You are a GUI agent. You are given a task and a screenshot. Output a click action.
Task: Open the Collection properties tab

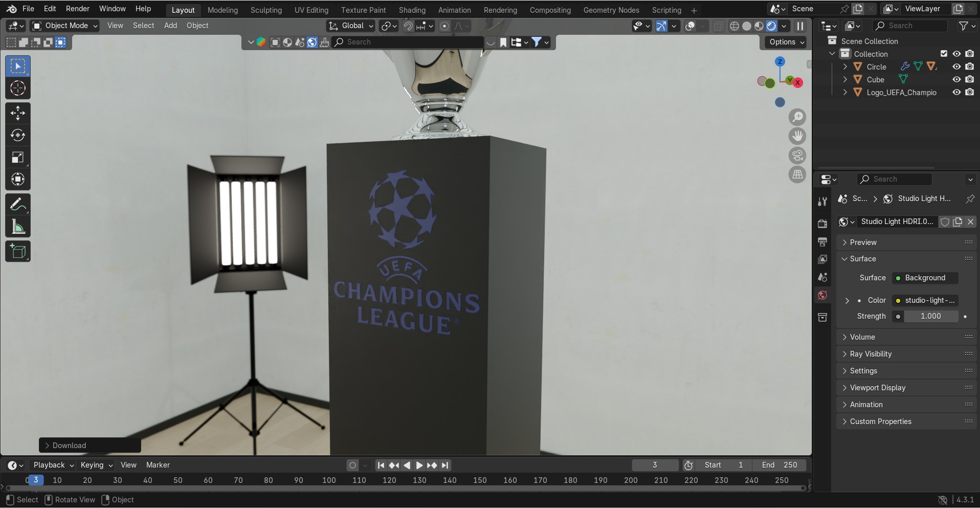tap(822, 317)
